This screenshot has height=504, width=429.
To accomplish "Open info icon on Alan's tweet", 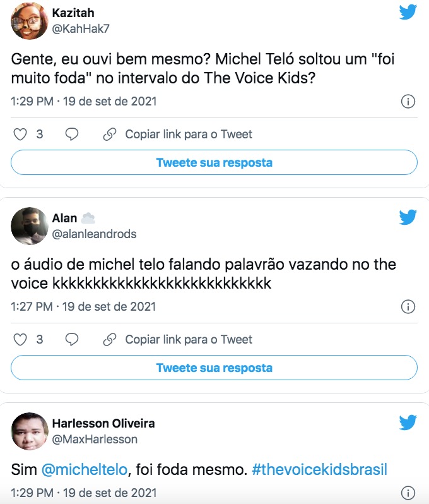I will pos(408,307).
